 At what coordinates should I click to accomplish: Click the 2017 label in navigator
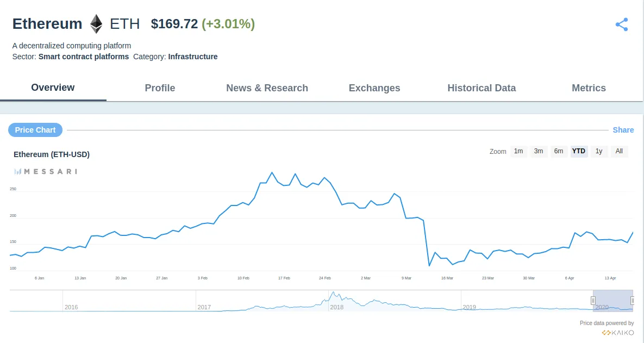tap(204, 307)
